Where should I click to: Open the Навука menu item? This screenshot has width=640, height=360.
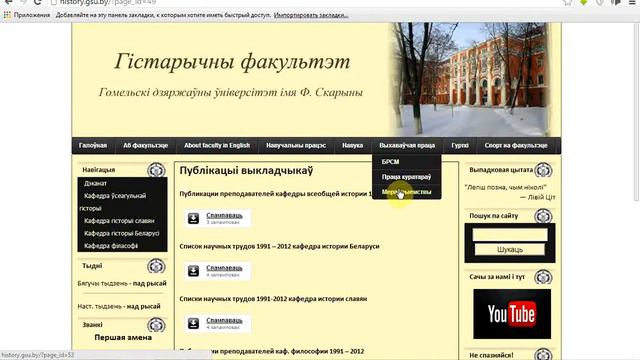353,145
